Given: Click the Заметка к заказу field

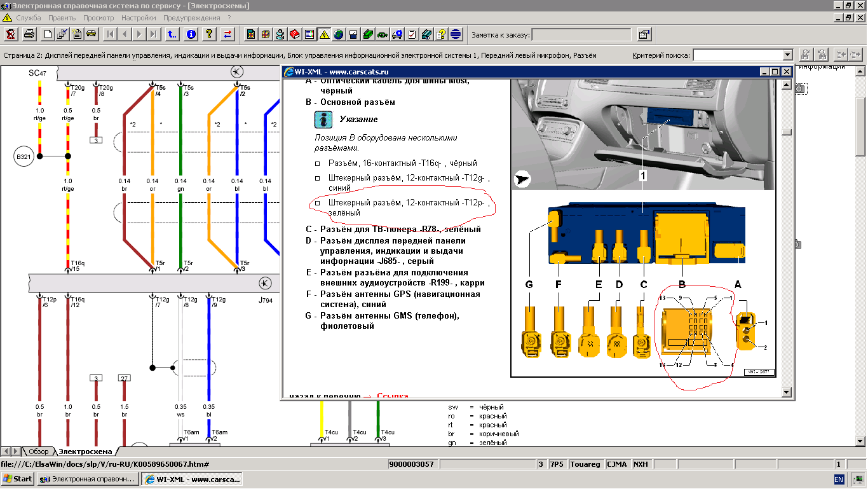Looking at the screenshot, I should click(x=581, y=34).
